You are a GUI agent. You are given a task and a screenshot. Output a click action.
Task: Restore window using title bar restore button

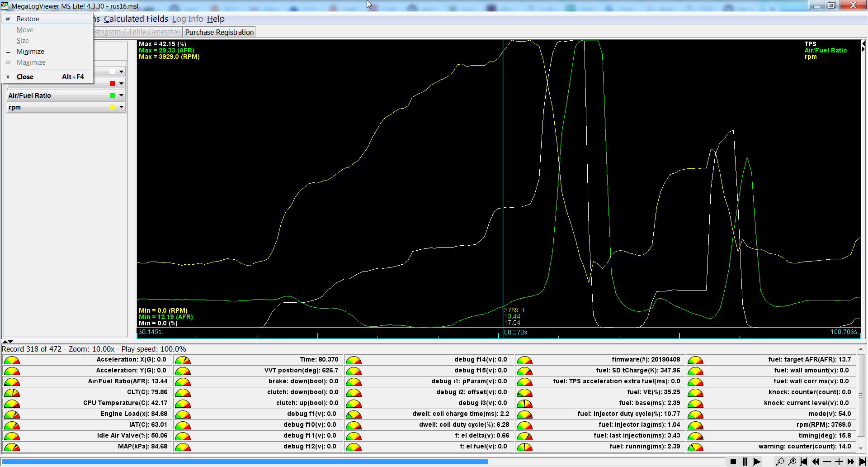click(x=831, y=5)
